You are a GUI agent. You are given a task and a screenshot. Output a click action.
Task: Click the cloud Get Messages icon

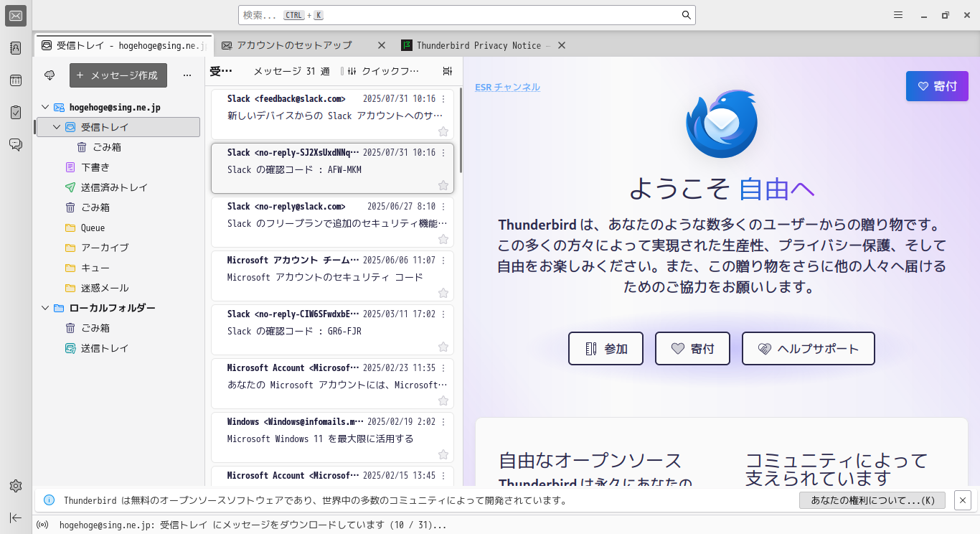pyautogui.click(x=50, y=75)
